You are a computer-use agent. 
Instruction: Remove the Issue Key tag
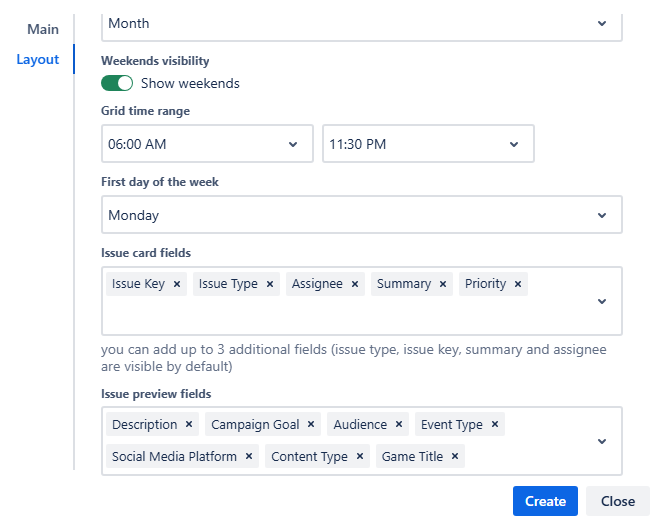[x=177, y=284]
